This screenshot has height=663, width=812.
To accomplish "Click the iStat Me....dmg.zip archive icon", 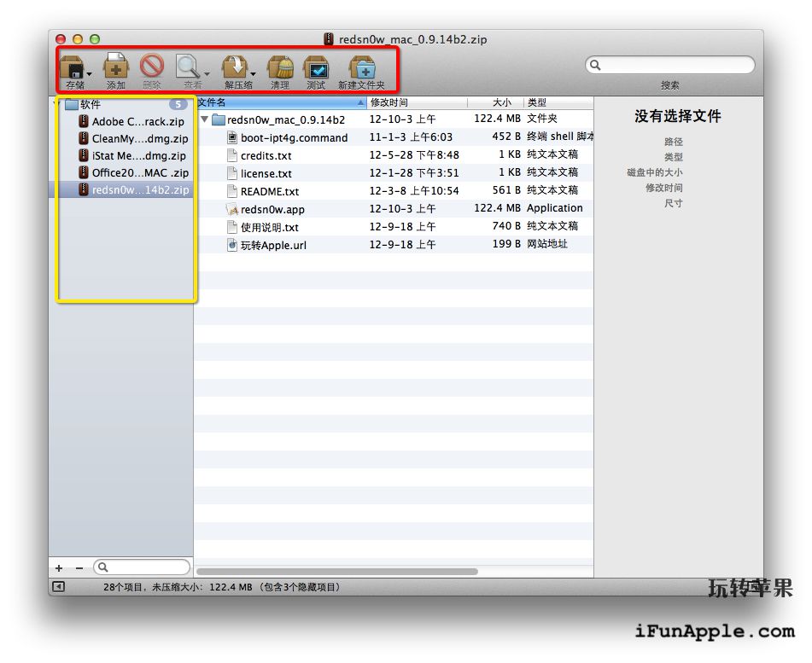I will coord(83,155).
